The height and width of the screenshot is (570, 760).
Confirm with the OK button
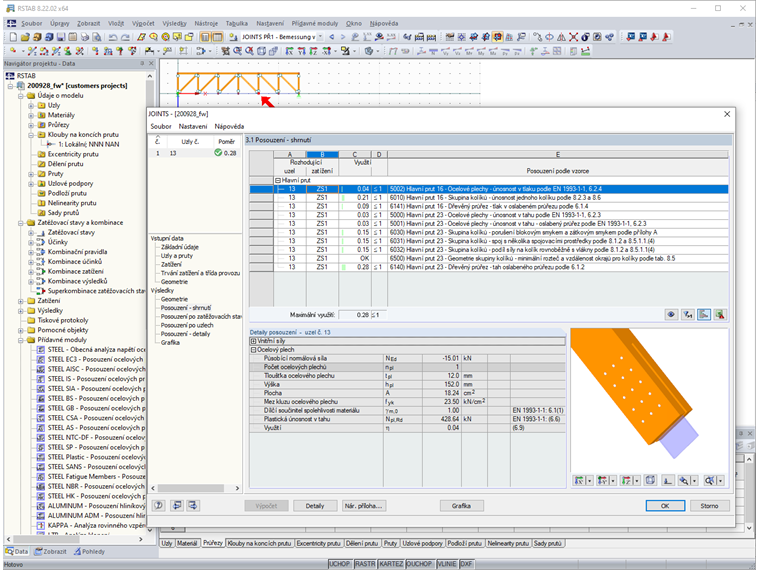(x=665, y=506)
